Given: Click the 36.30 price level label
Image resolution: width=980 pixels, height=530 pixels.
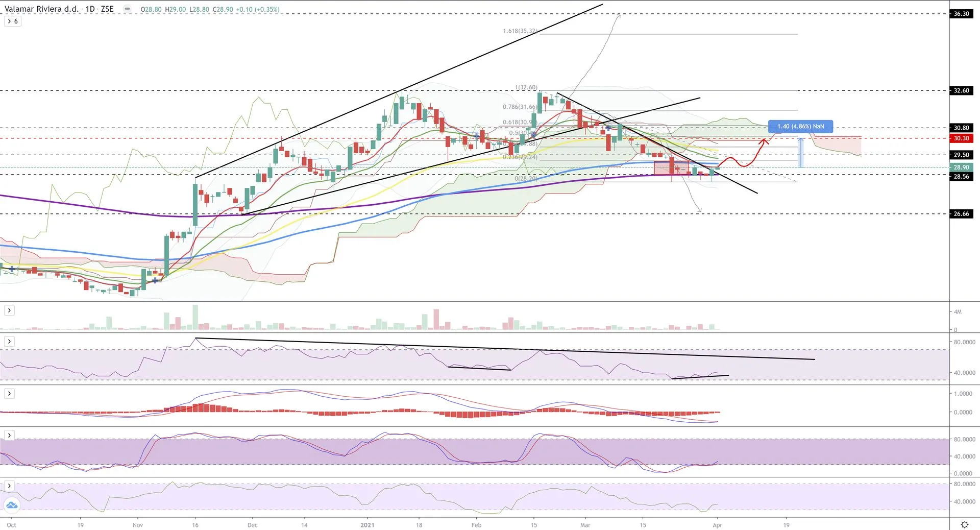Looking at the screenshot, I should pyautogui.click(x=961, y=14).
